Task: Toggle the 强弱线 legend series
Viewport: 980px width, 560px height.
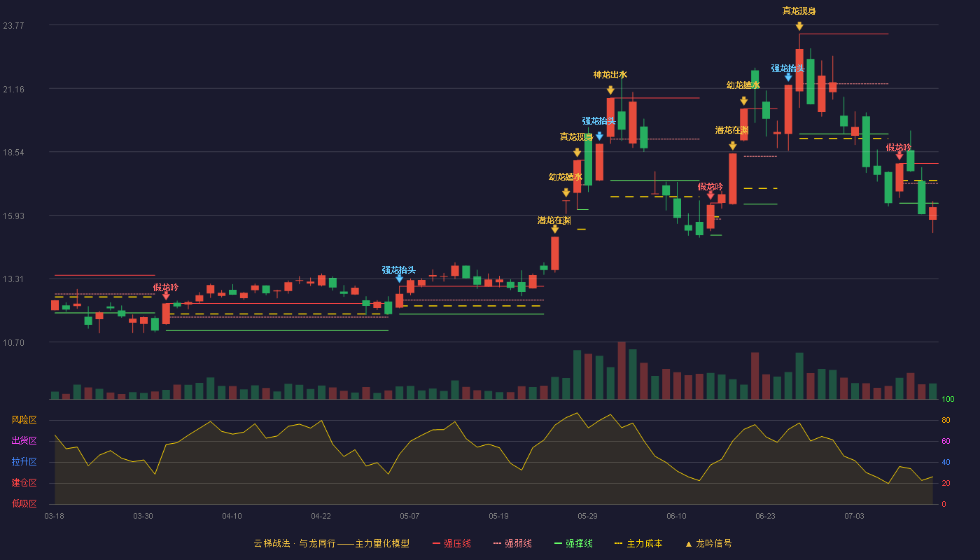Action: [512, 543]
